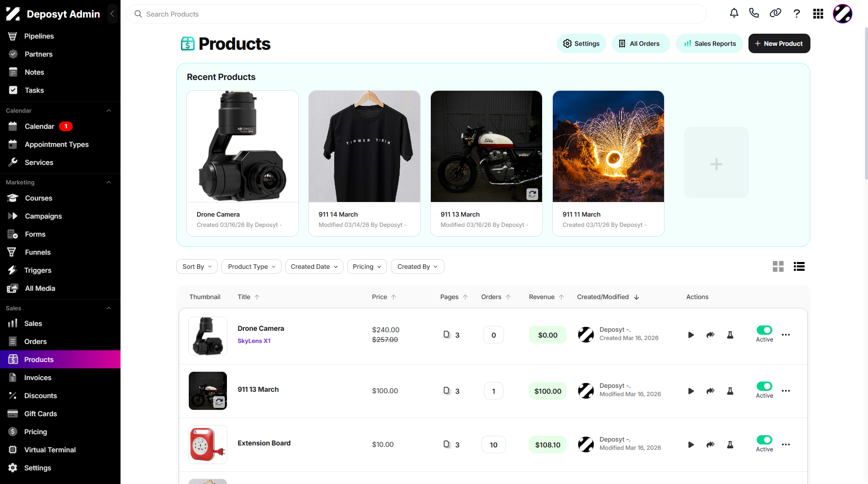The width and height of the screenshot is (868, 484).
Task: Click orders count 10 for Extension Board
Action: click(494, 444)
